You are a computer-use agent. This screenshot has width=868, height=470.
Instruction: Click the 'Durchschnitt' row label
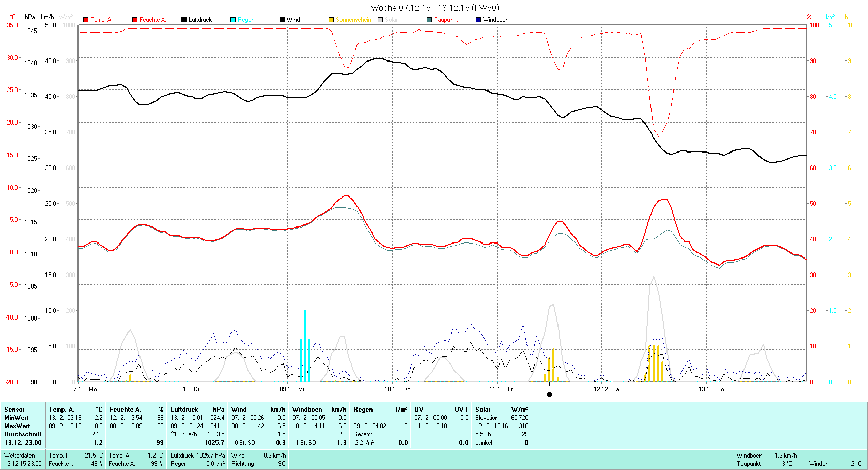[x=23, y=434]
